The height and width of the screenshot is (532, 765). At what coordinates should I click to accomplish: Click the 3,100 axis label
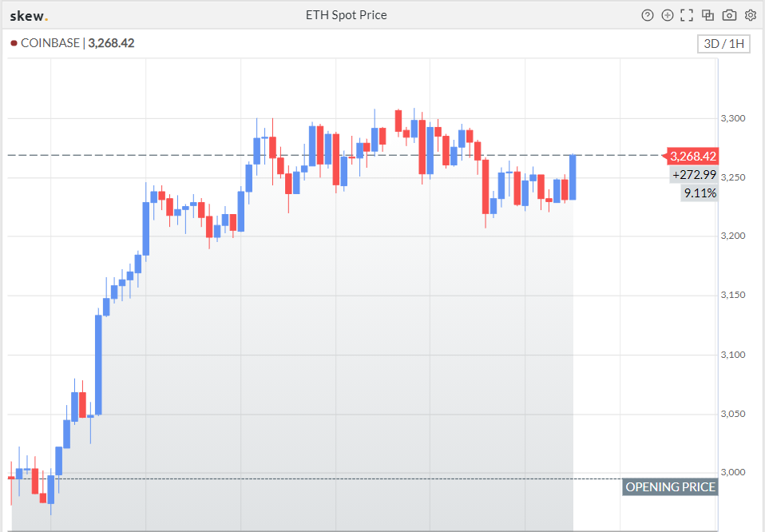pos(733,355)
